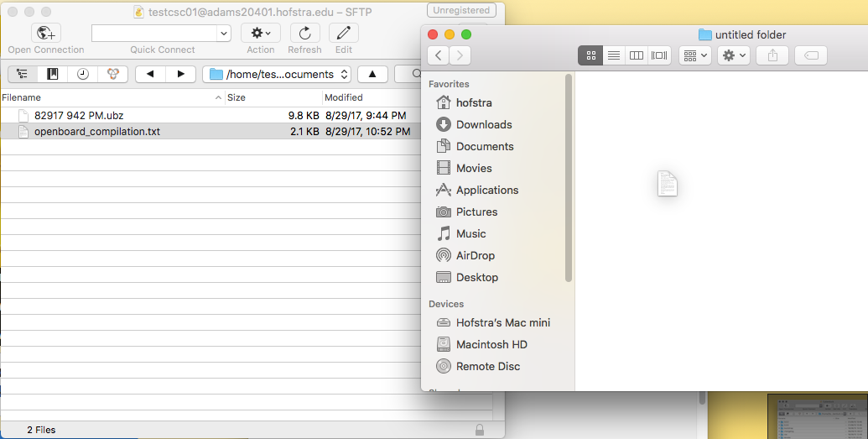The width and height of the screenshot is (868, 439).
Task: Show the Bonjour view in Cyberduck
Action: [112, 74]
